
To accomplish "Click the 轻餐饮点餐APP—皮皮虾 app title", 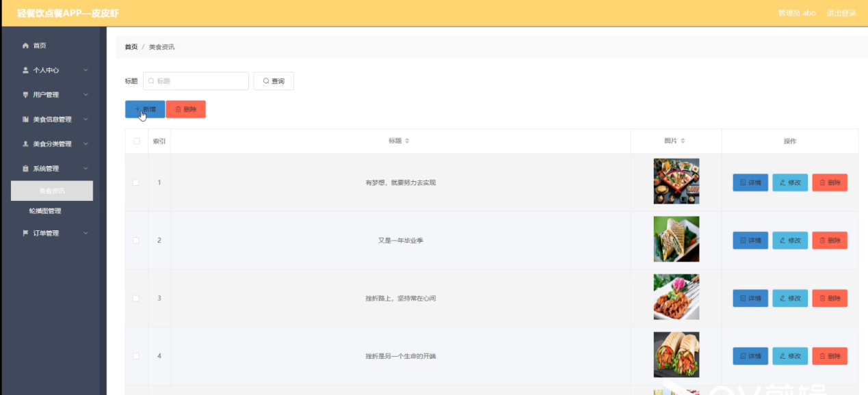I will click(x=68, y=13).
